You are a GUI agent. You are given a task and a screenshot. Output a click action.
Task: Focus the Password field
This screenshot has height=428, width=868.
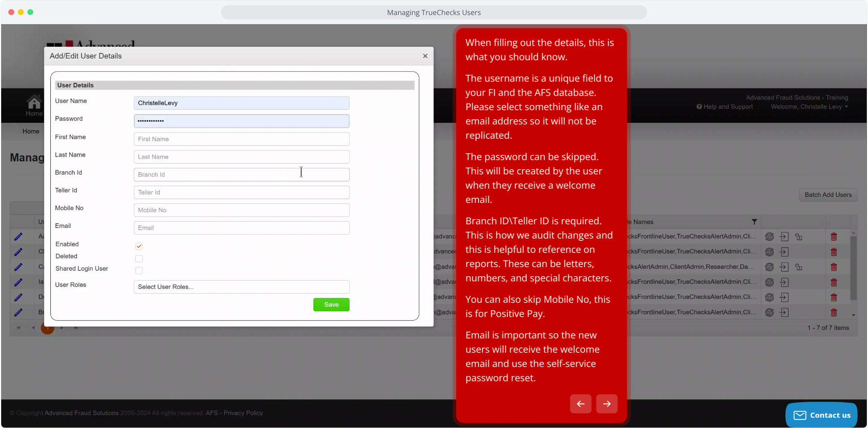point(242,121)
